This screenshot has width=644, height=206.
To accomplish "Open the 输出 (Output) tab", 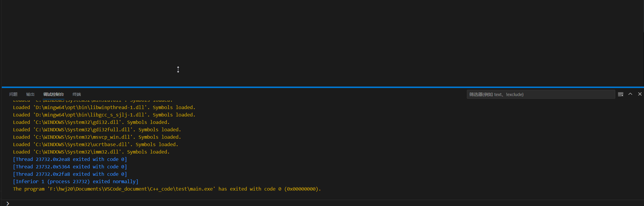I will tap(30, 94).
